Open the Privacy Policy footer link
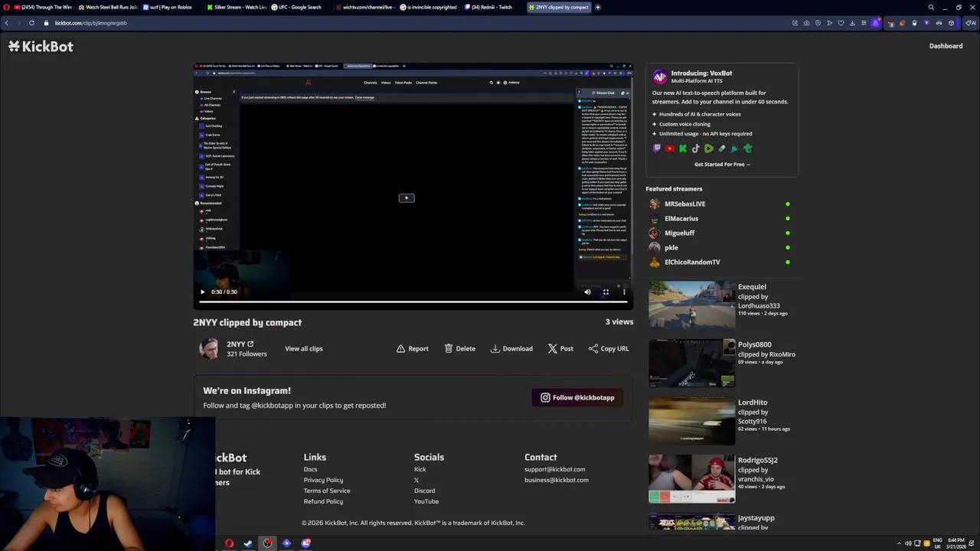Viewport: 980px width, 551px height. click(323, 480)
